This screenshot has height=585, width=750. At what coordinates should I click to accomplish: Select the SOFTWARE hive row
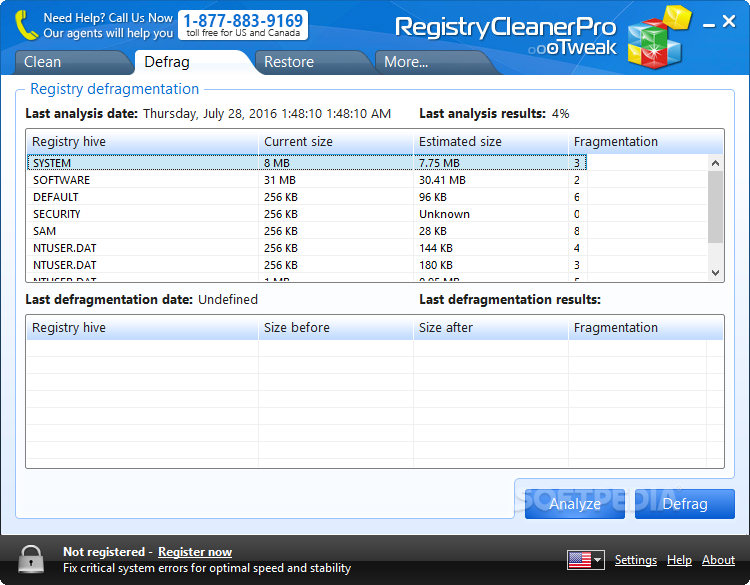(x=307, y=180)
